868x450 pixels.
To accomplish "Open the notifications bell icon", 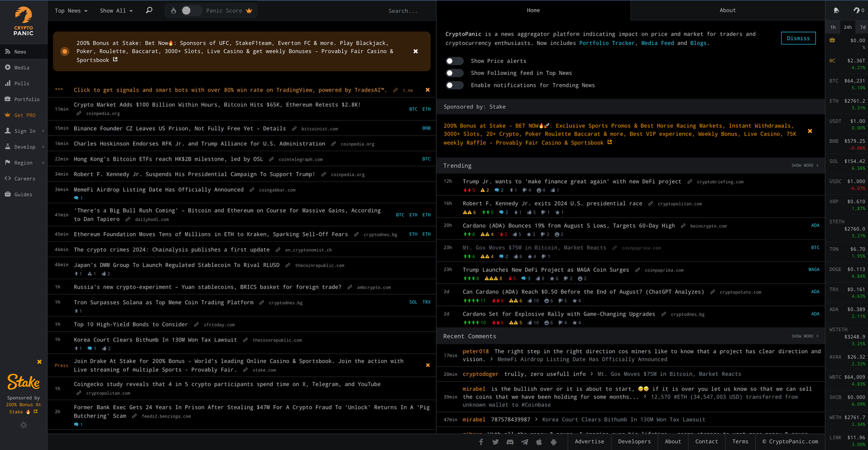I will point(836,10).
